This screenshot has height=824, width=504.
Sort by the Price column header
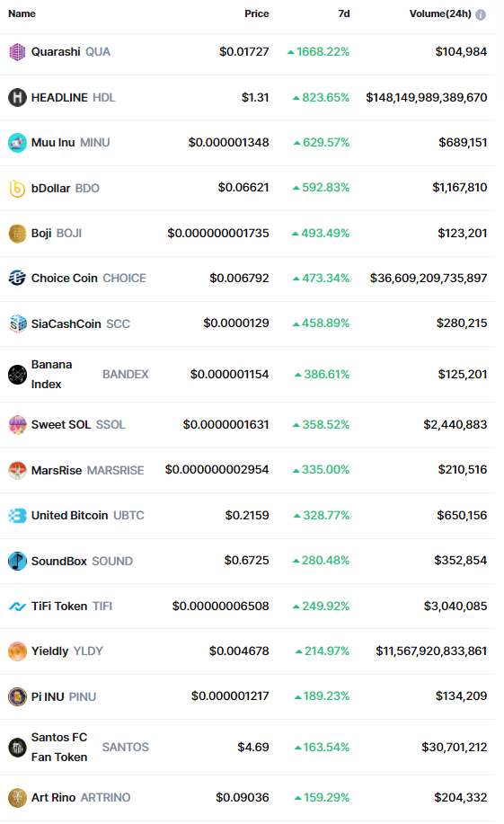(256, 13)
